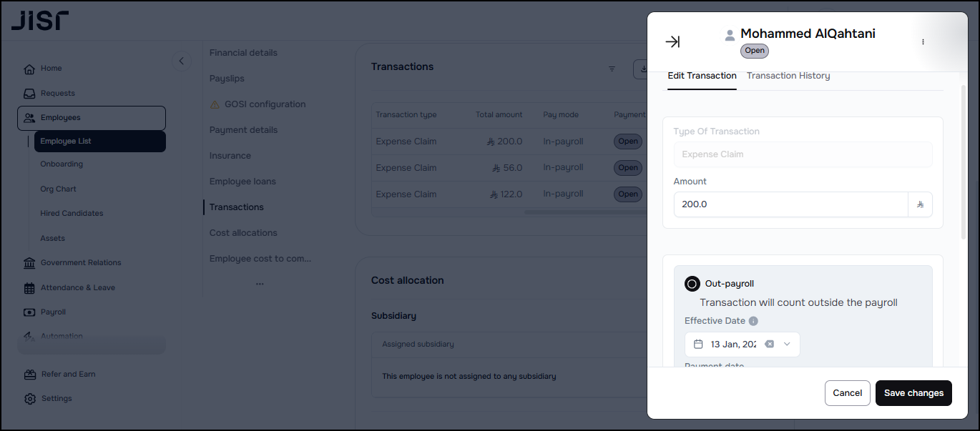Open Payroll in the sidebar
Image resolution: width=980 pixels, height=431 pixels.
pyautogui.click(x=53, y=312)
